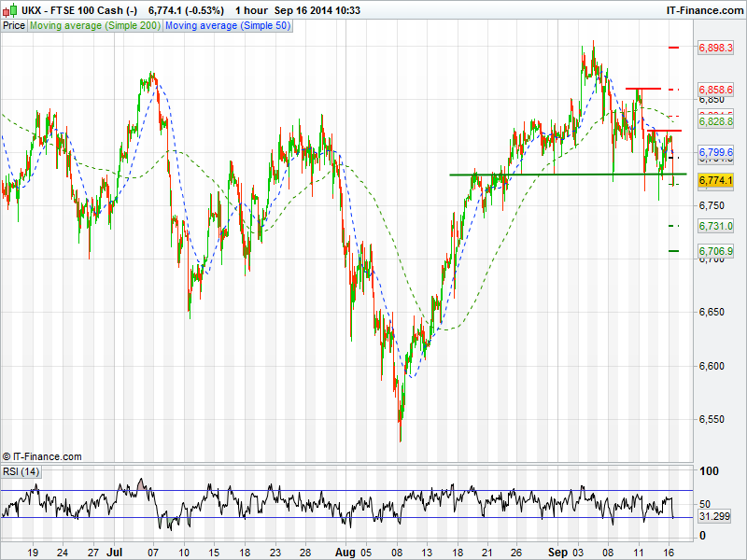This screenshot has width=747, height=560.
Task: Click the 1 hour timeframe label
Action: [x=251, y=10]
